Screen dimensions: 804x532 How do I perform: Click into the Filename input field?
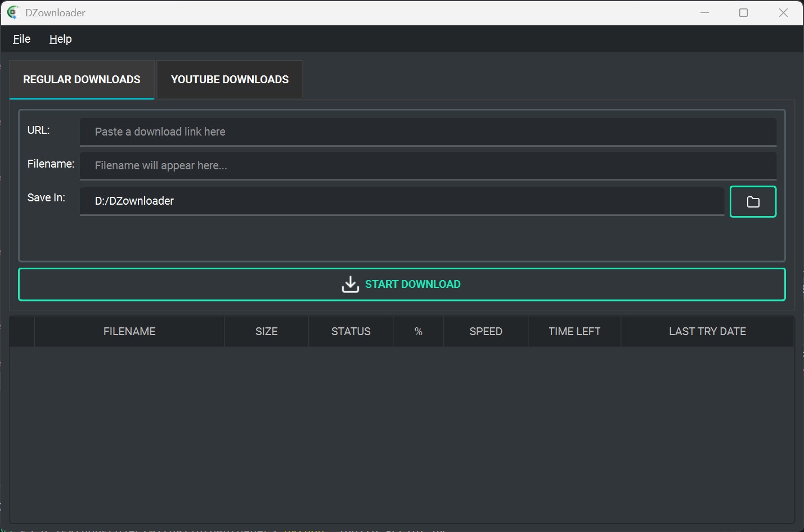428,165
